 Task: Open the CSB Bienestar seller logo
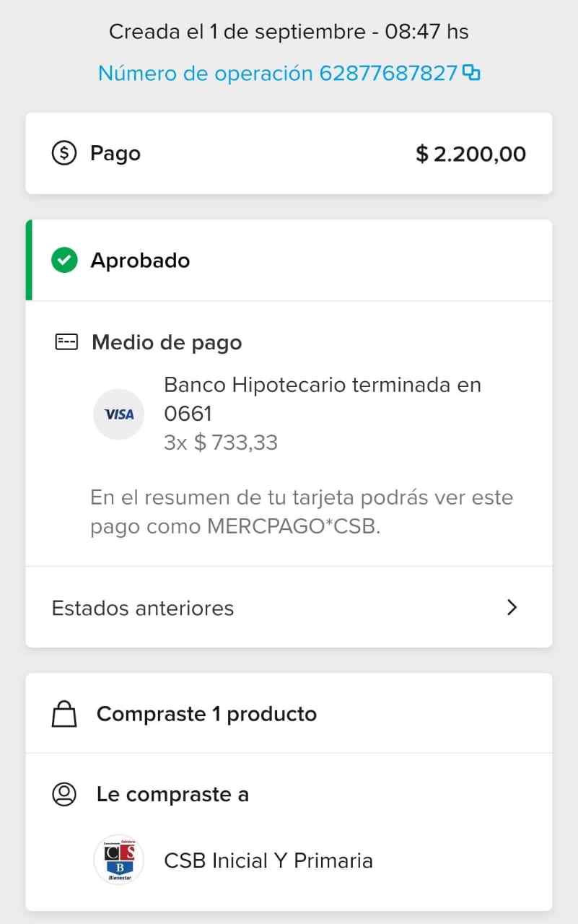(x=119, y=860)
